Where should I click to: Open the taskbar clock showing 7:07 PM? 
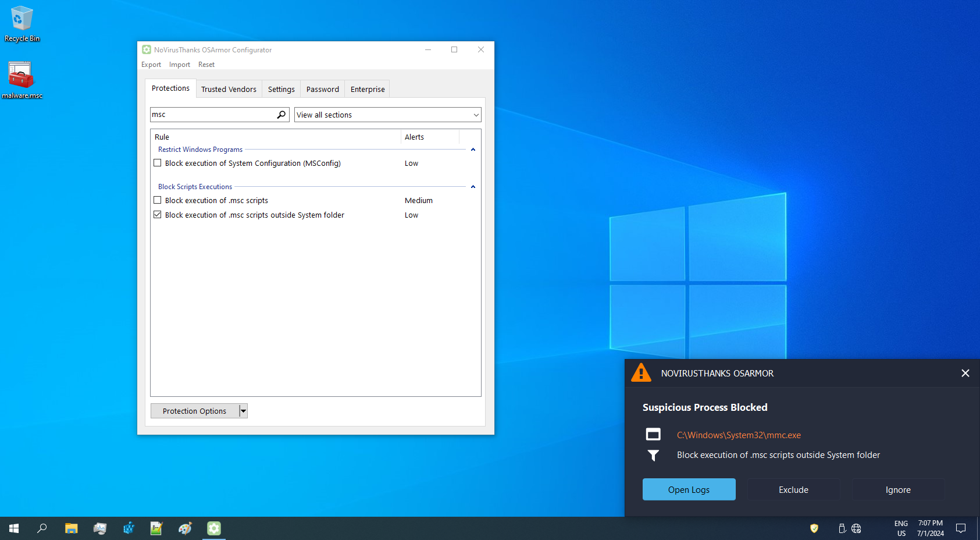931,528
